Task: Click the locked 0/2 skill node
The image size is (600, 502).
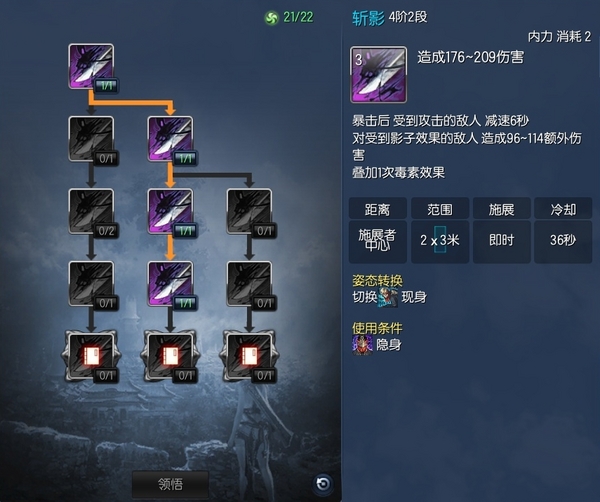Action: pyautogui.click(x=91, y=212)
